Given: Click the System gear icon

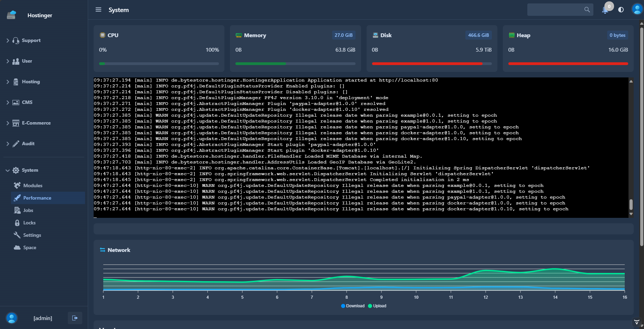Looking at the screenshot, I should [x=16, y=170].
